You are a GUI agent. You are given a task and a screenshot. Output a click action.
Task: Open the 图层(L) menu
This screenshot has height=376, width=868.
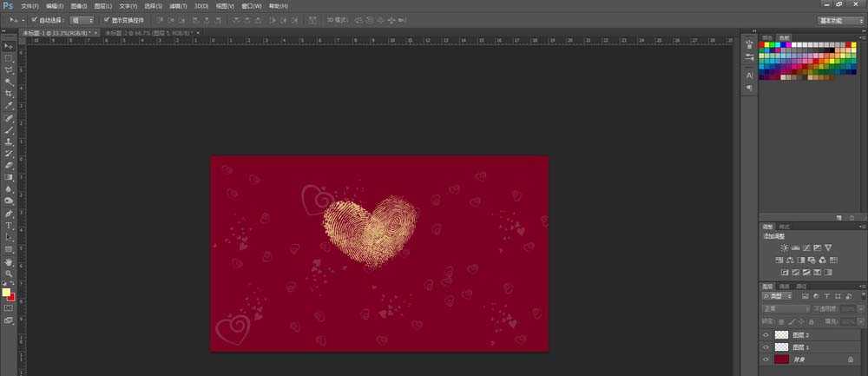102,5
